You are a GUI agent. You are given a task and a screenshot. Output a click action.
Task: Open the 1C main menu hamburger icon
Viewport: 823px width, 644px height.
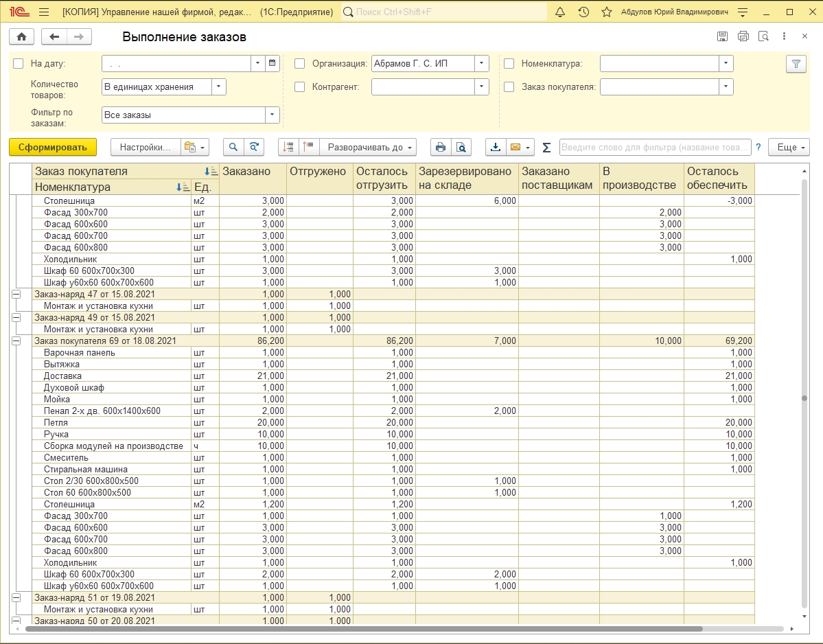pos(44,12)
